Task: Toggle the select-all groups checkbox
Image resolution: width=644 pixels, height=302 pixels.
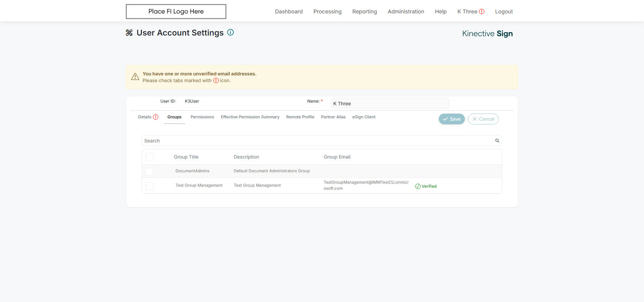Action: [x=150, y=157]
